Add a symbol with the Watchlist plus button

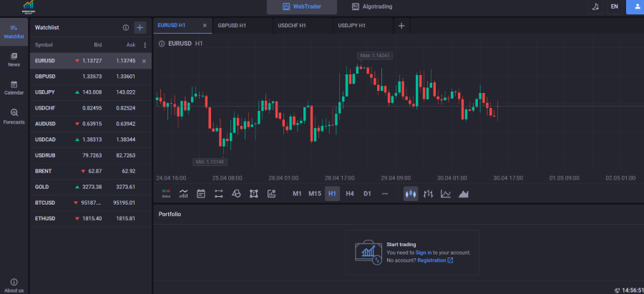point(140,27)
